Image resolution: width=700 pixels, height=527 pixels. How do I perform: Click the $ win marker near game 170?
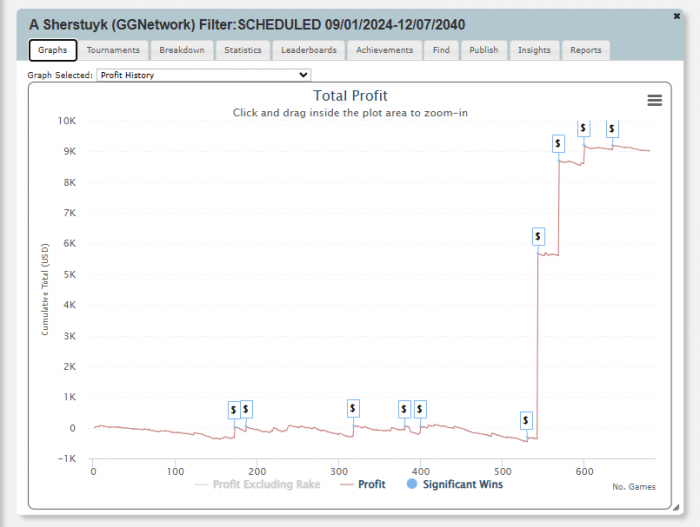pos(234,410)
